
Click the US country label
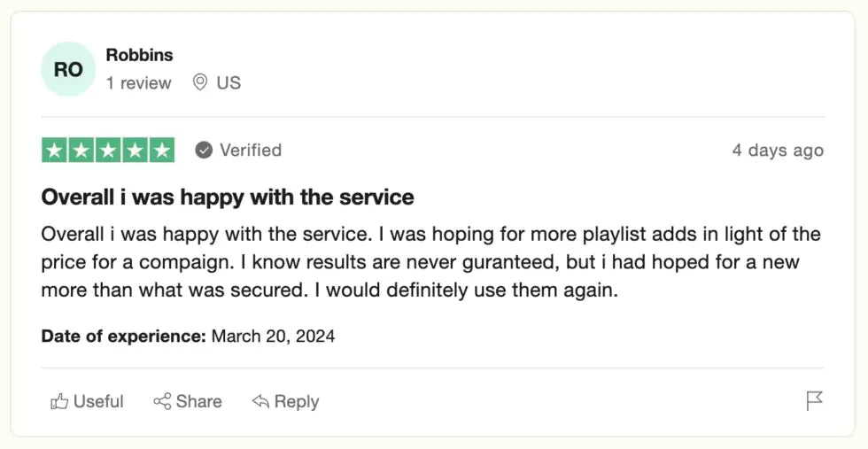tap(229, 82)
